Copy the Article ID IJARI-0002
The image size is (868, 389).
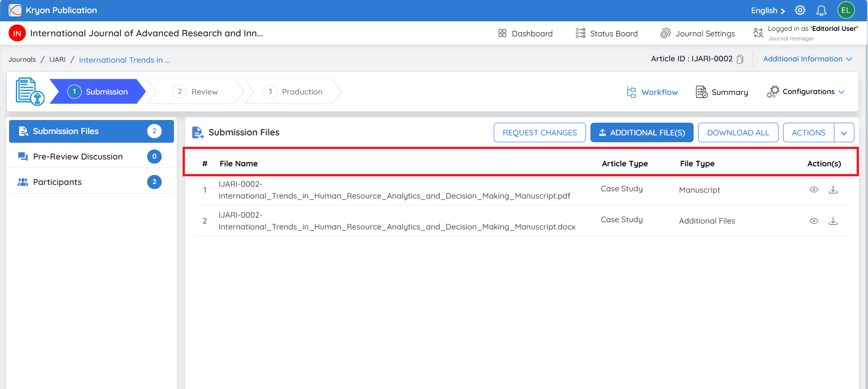740,59
